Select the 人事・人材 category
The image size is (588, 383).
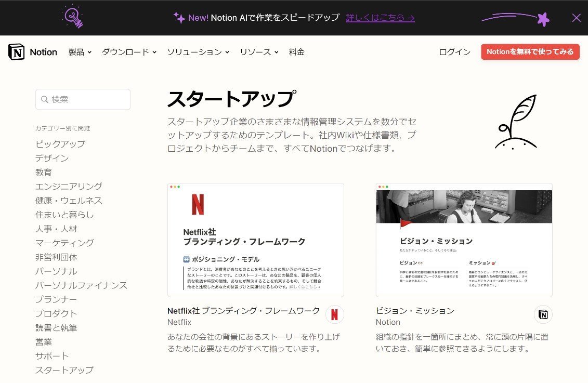click(56, 229)
